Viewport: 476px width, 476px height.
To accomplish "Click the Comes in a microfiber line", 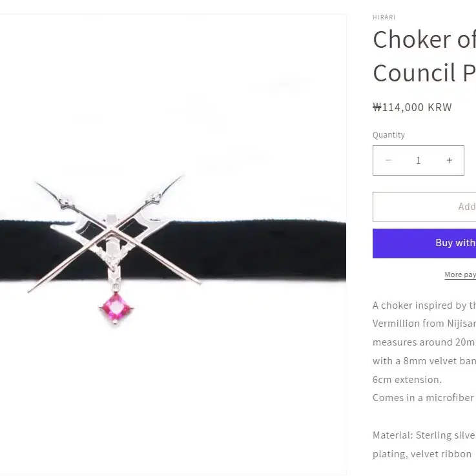I will pos(424,398).
